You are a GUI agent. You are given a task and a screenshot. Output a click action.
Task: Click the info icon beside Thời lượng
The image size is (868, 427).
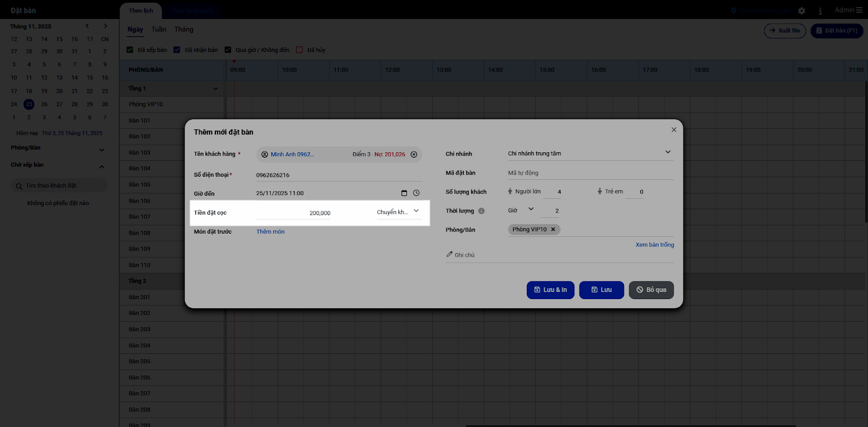coord(481,211)
